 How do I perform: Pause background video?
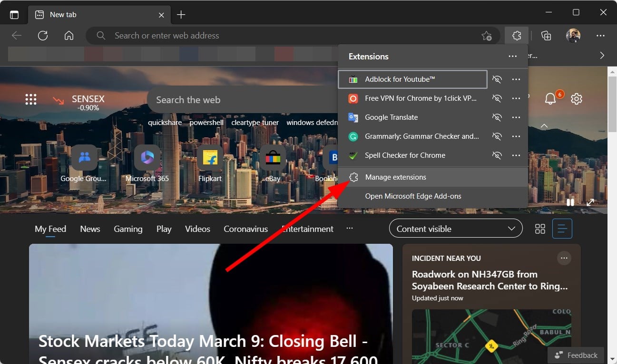tap(570, 202)
